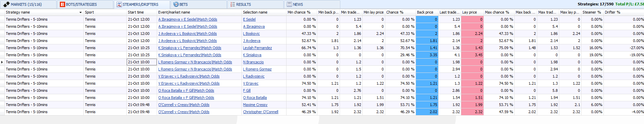Screen dimensions: 644x124
Task: Open the News tab icon
Action: coord(289,4)
